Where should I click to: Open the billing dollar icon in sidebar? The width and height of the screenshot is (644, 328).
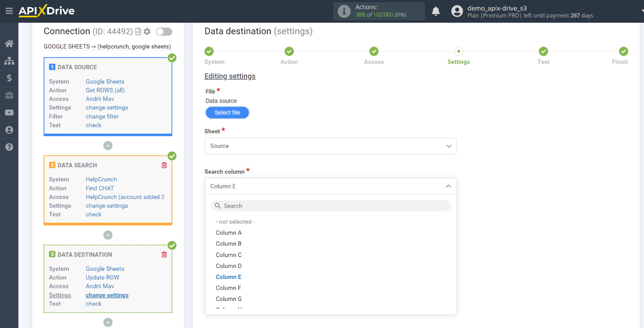9,78
